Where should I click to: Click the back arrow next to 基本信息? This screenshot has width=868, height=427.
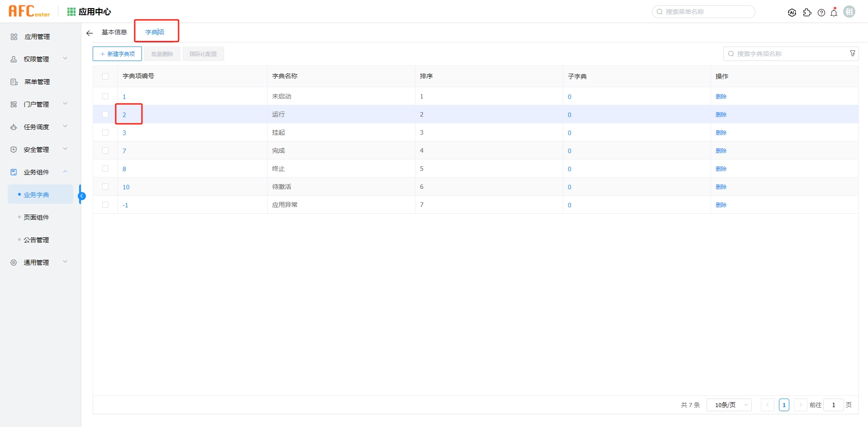click(x=89, y=33)
